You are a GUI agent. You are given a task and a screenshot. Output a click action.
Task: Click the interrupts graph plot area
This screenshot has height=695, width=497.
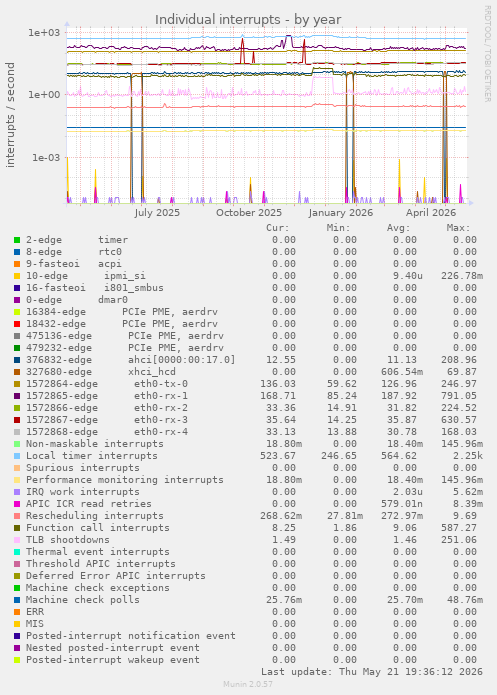tap(266, 116)
